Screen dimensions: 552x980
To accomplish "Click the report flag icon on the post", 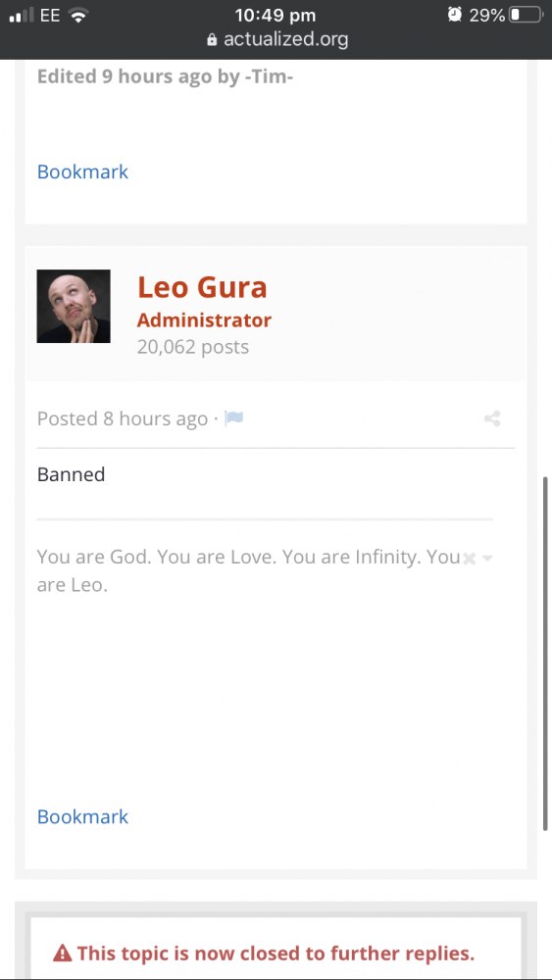I will [233, 418].
